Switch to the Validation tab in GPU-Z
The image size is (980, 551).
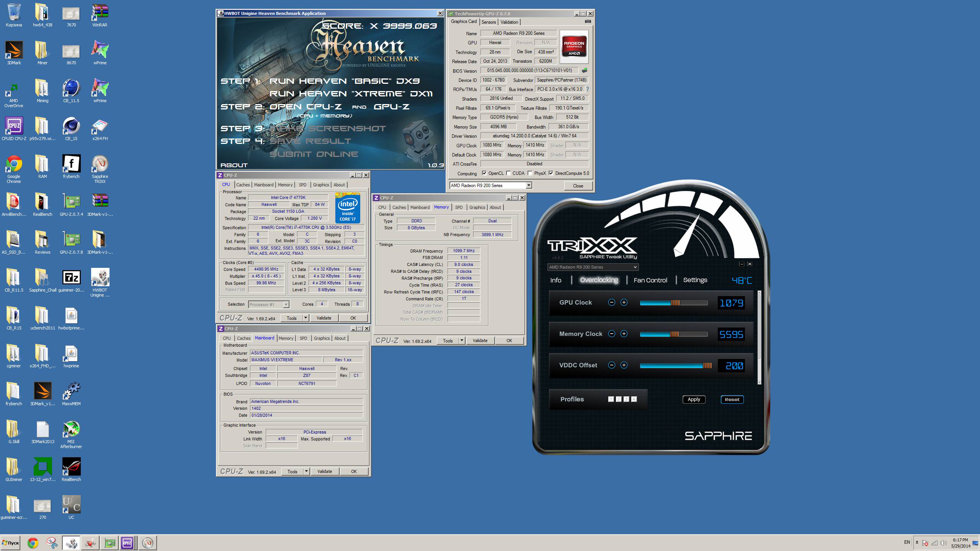tap(509, 22)
